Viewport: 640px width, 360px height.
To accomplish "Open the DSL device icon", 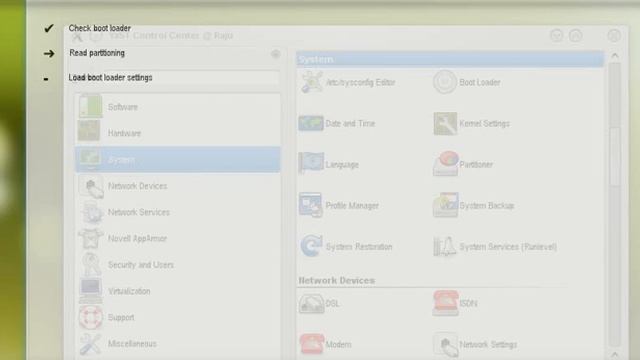I will 311,304.
